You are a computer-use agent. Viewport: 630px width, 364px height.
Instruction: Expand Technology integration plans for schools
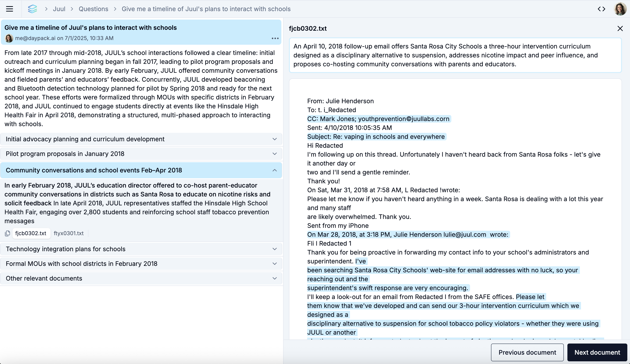tap(141, 249)
